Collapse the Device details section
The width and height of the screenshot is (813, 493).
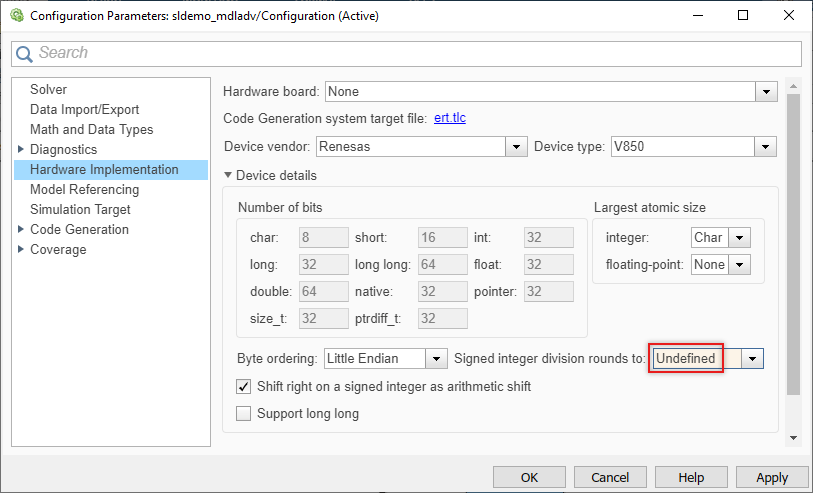(x=228, y=175)
